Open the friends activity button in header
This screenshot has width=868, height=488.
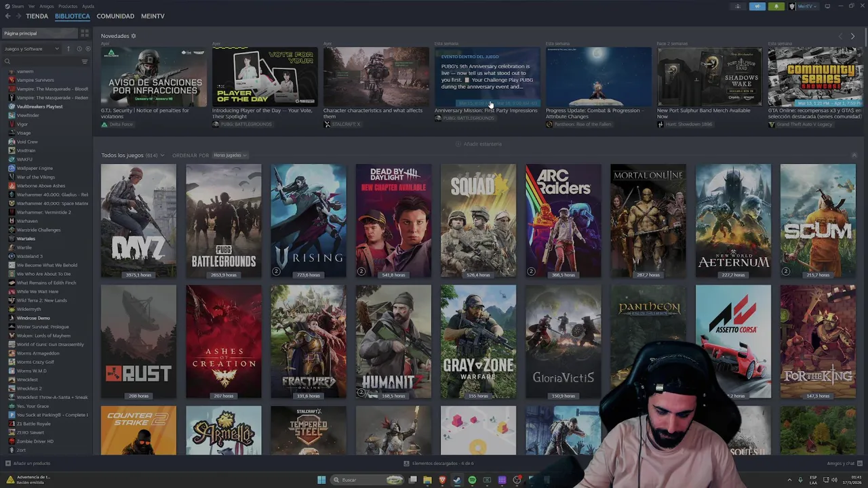738,6
